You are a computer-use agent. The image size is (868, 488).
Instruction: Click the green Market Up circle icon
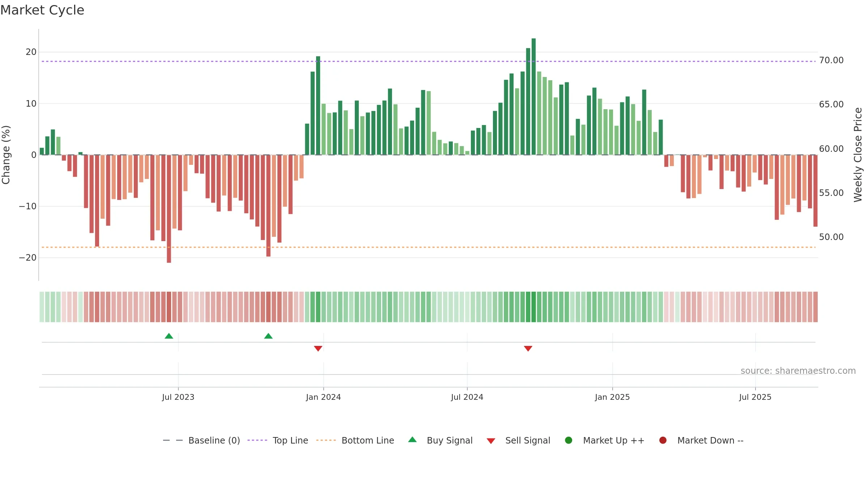point(569,440)
